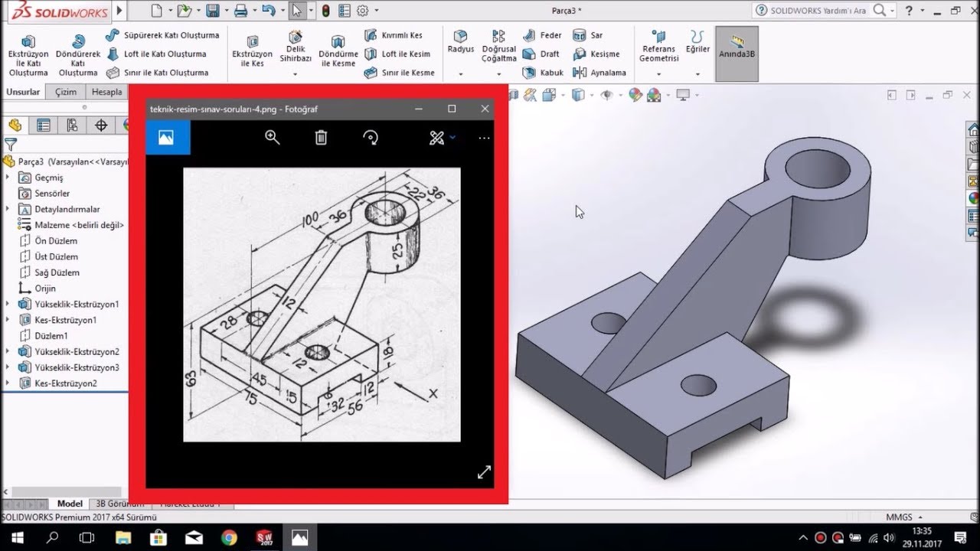Open the Eğriler curves tool
980x551 pixels.
point(697,42)
